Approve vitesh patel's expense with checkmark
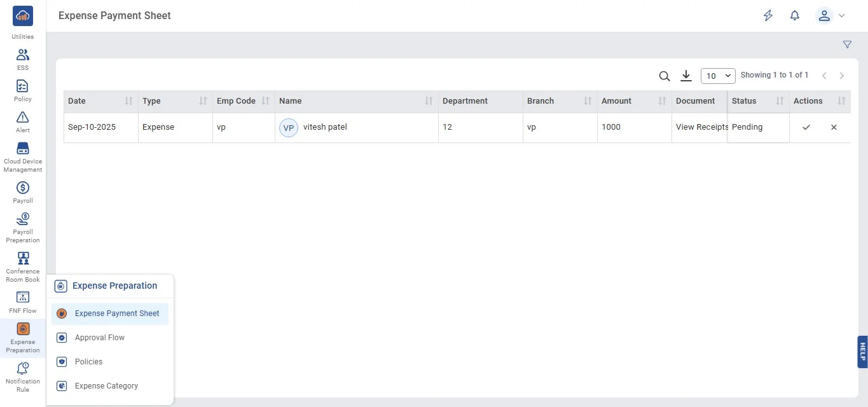This screenshot has height=407, width=868. (x=806, y=127)
